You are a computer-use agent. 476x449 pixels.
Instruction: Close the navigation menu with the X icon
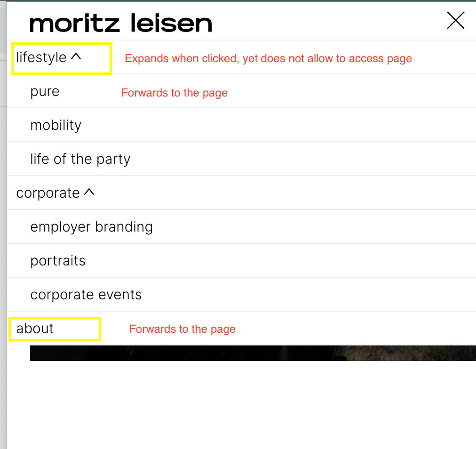[x=455, y=21]
